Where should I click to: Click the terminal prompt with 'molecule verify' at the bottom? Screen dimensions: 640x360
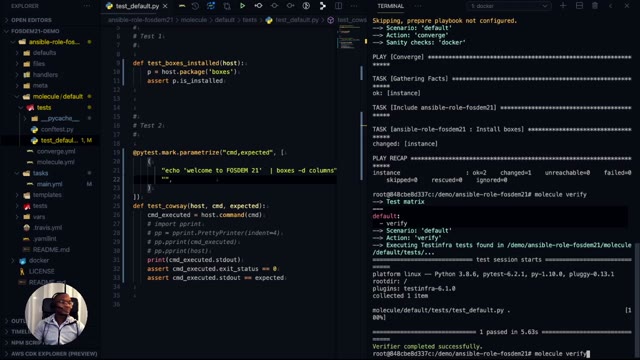(480, 354)
